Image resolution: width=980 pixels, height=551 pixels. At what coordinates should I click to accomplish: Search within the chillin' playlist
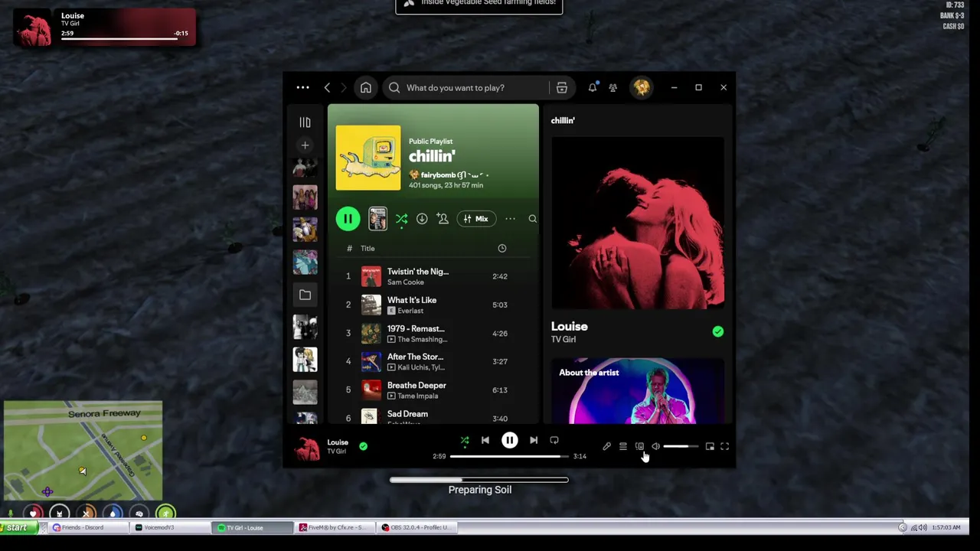532,219
